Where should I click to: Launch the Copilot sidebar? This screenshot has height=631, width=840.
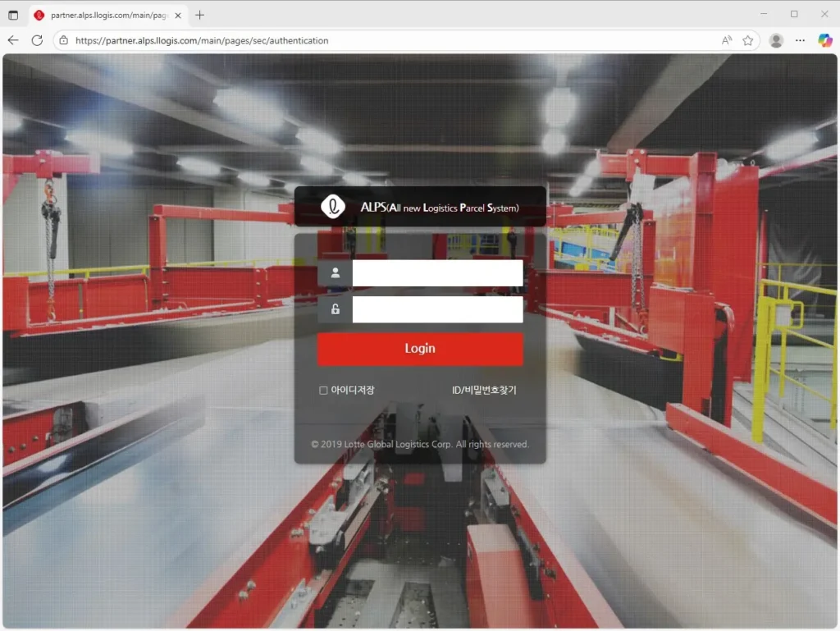tap(825, 40)
